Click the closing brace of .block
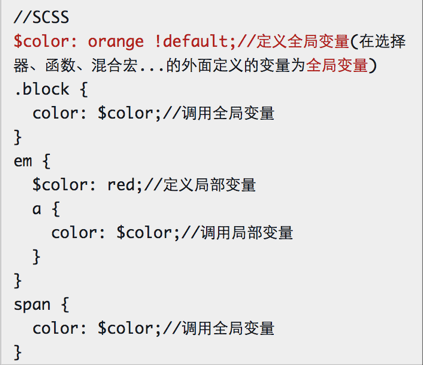Screen dimensions: 423x365 tap(17, 137)
